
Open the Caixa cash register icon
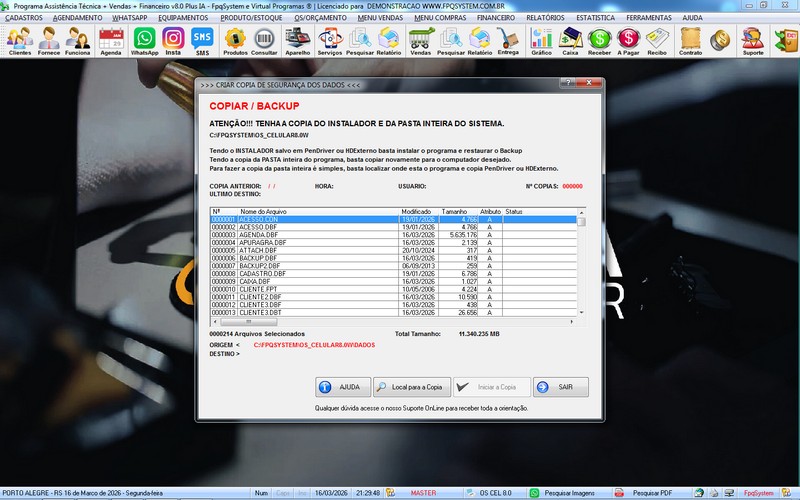[570, 40]
